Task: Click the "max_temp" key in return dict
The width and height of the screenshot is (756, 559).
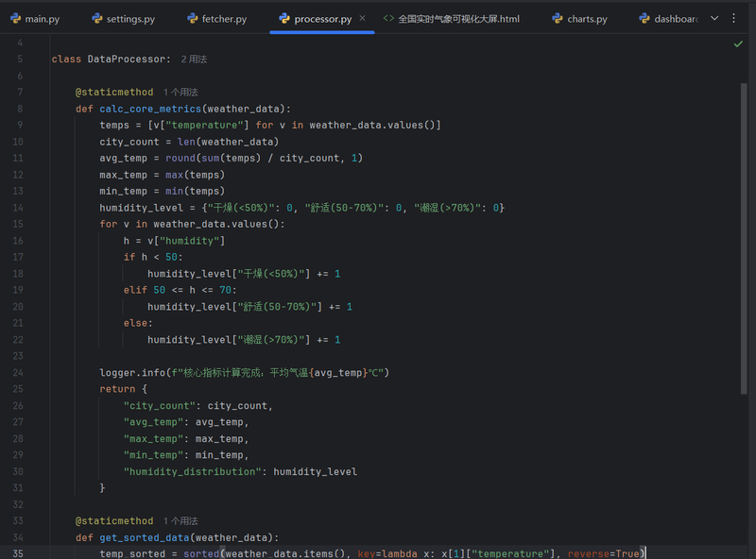Action: tap(153, 439)
